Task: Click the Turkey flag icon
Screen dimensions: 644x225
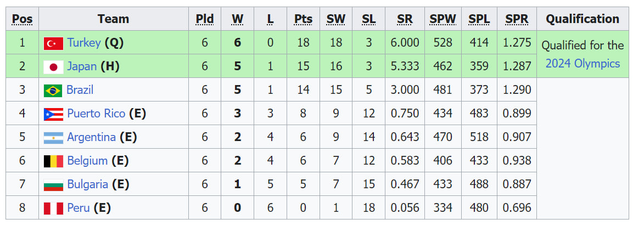Action: (53, 43)
